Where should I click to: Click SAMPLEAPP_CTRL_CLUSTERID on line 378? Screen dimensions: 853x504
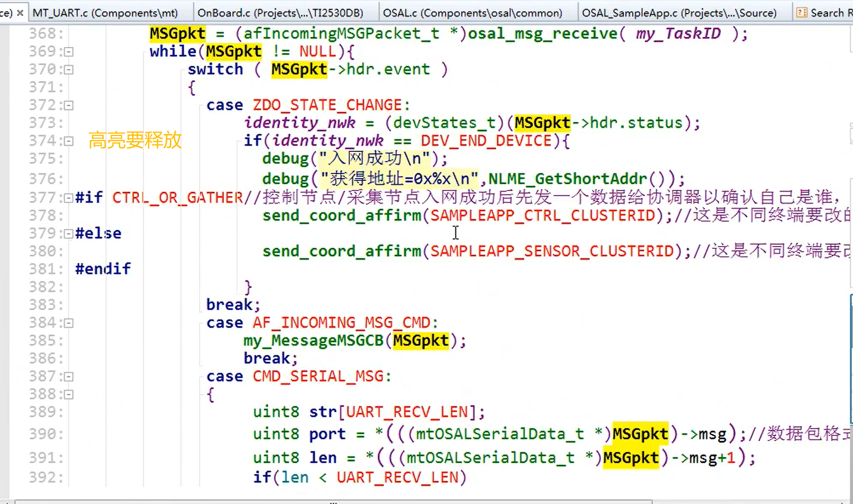coord(543,215)
